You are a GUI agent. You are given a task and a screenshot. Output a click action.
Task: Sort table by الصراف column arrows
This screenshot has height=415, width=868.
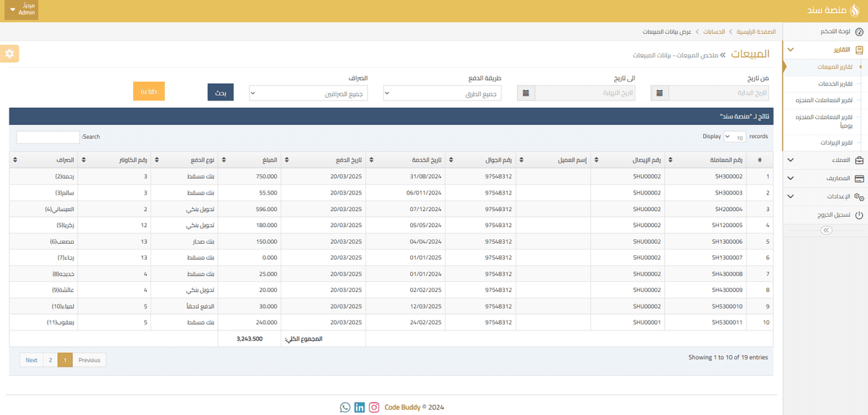click(15, 160)
